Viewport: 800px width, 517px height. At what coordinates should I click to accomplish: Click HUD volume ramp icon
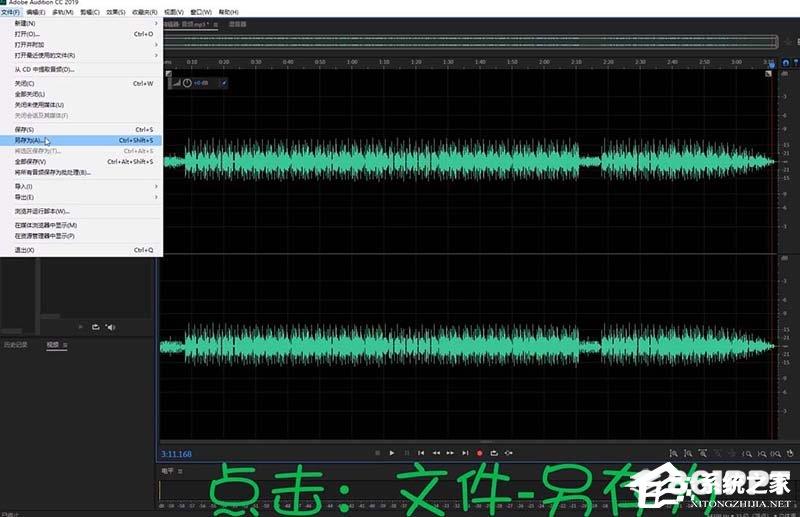[x=177, y=83]
